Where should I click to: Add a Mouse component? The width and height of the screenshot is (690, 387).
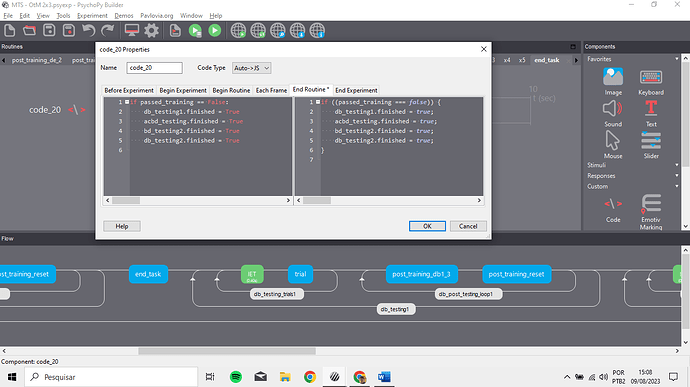click(x=613, y=145)
